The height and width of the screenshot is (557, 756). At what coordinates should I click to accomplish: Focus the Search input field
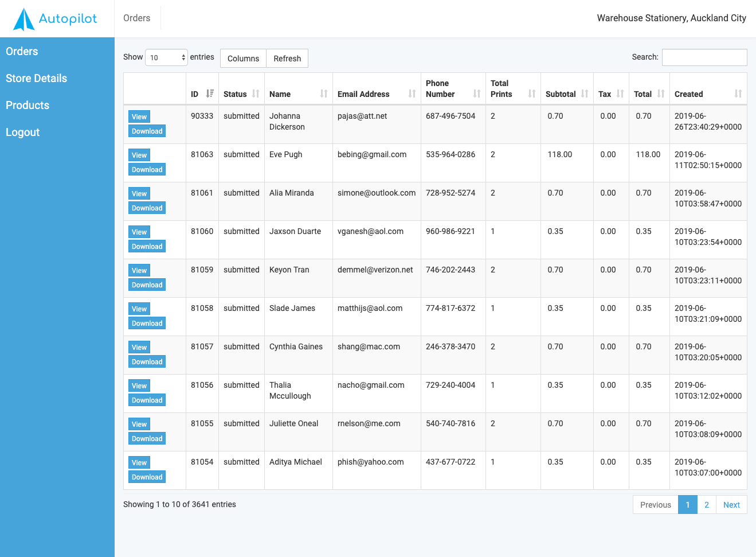click(704, 57)
